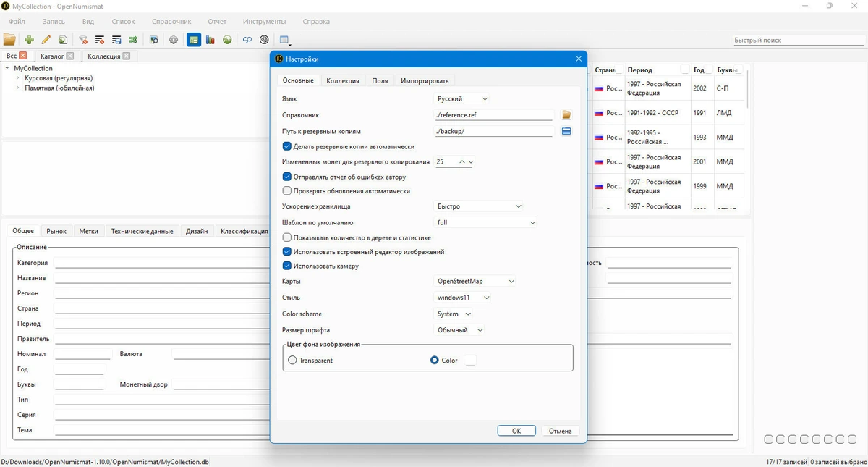Click the Справочник path field ./reference.ref
868x467 pixels.
[494, 115]
